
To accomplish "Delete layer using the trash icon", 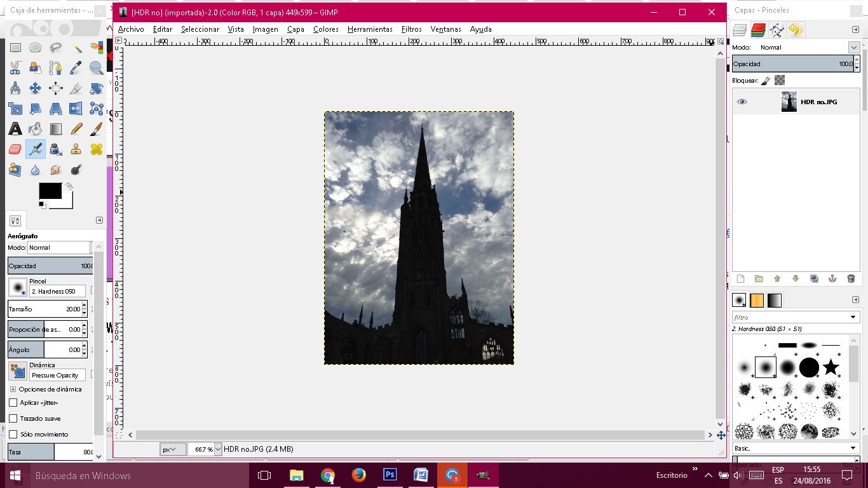I will point(851,279).
